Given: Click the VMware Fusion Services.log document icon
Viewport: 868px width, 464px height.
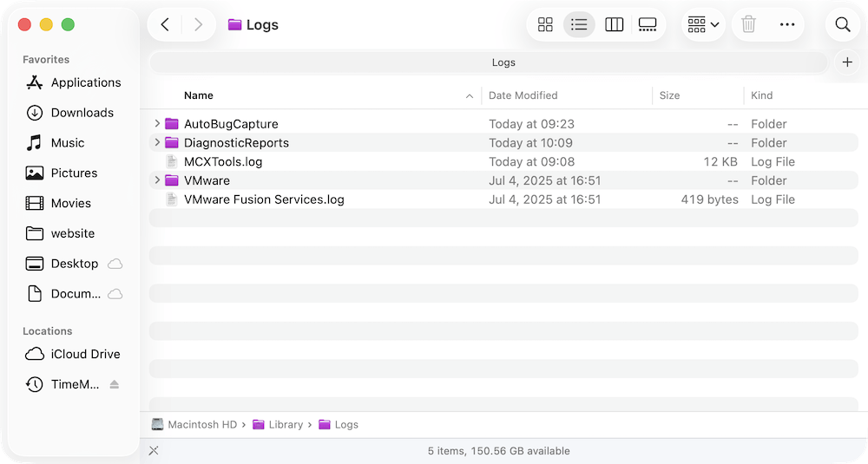Looking at the screenshot, I should click(172, 199).
